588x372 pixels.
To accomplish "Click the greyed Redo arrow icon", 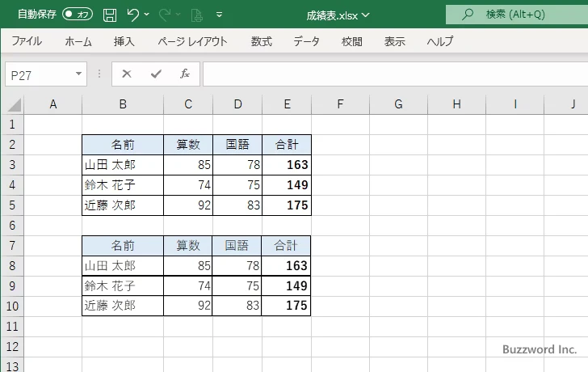I will 164,15.
